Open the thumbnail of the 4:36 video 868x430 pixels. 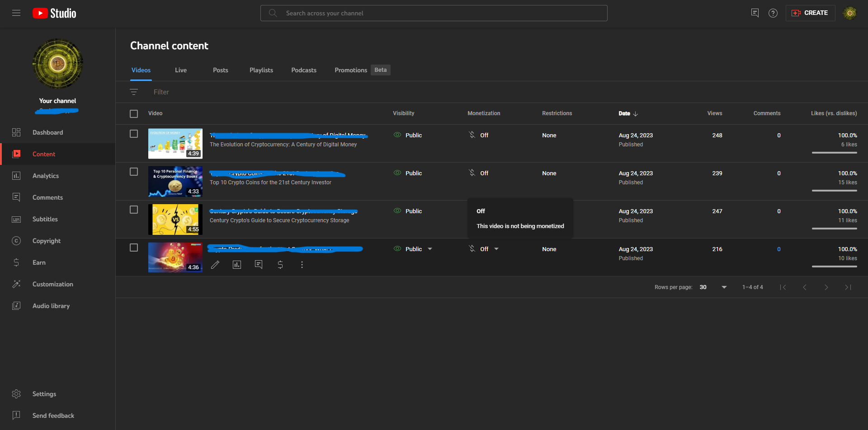[x=175, y=257]
